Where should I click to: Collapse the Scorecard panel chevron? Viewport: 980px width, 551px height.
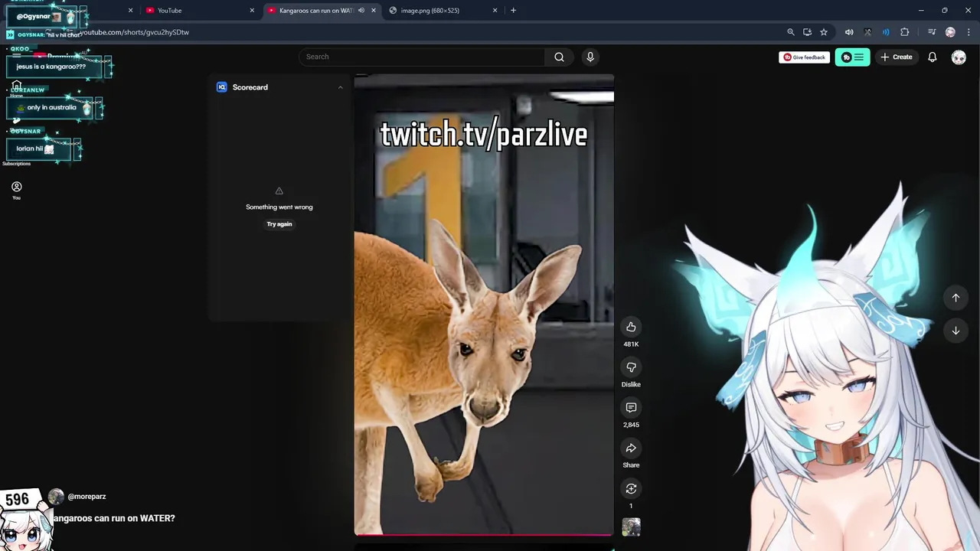(340, 87)
